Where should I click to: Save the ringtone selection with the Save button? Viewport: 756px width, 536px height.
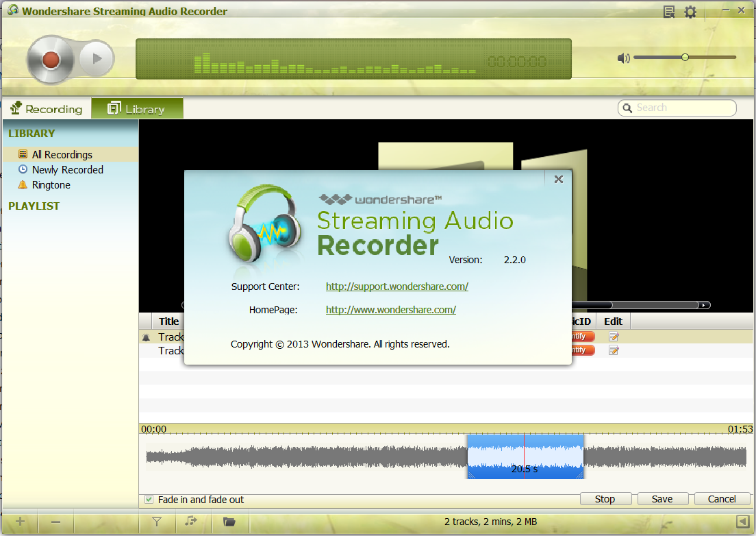click(x=662, y=499)
